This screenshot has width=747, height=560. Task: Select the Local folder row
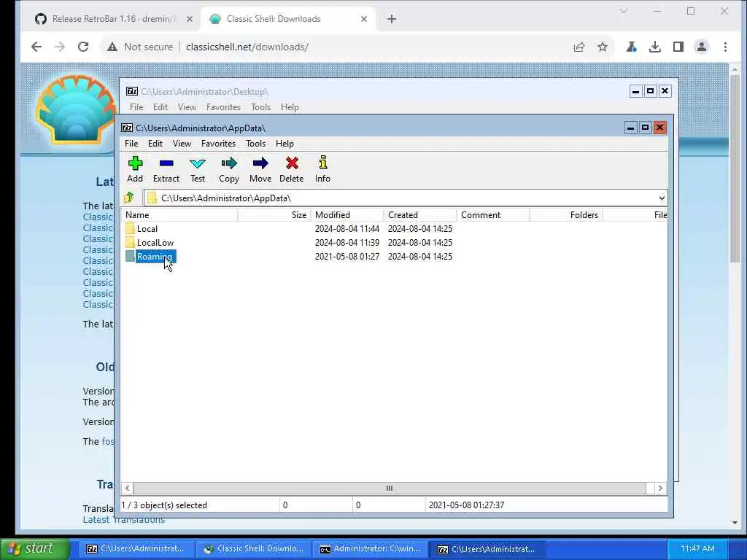click(393, 228)
